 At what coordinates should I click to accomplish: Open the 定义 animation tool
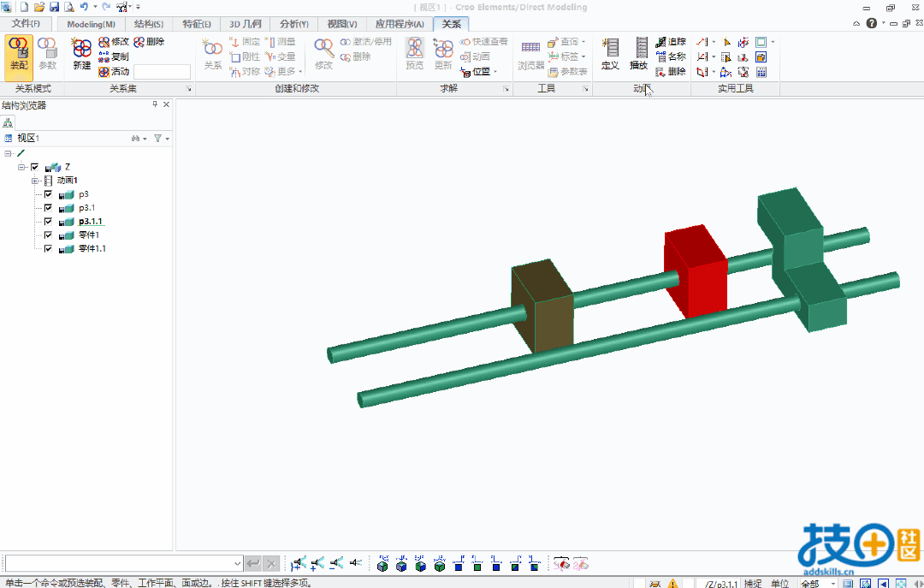tap(610, 54)
